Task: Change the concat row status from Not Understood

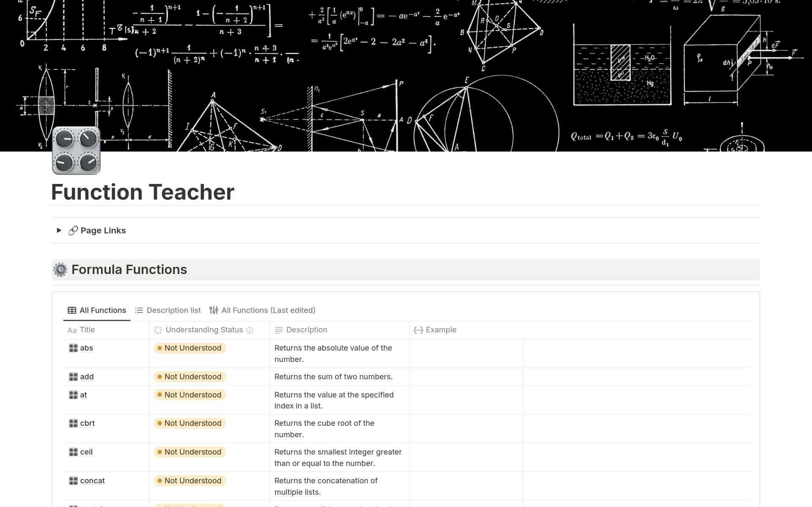Action: pos(189,480)
